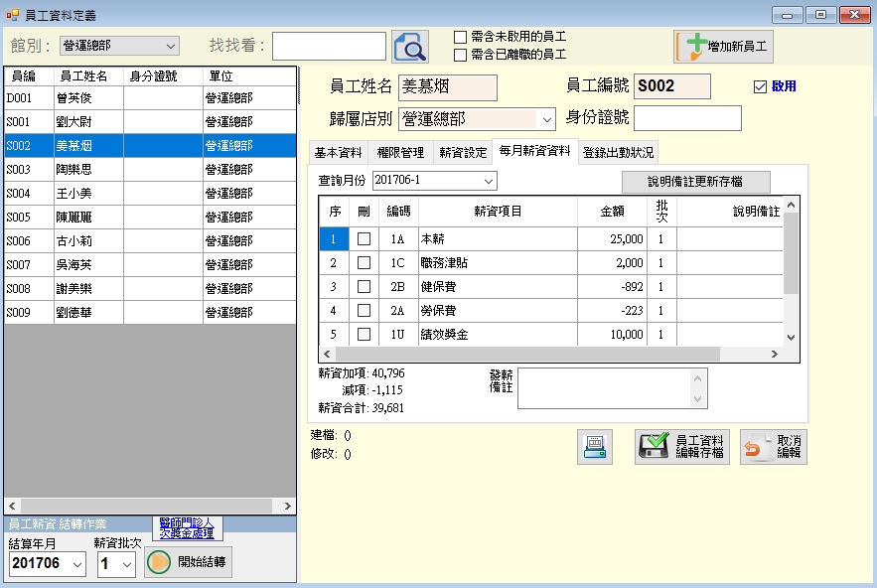Viewport: 877px width, 588px height.
Task: Click the magnifier search icon button
Action: 409,47
